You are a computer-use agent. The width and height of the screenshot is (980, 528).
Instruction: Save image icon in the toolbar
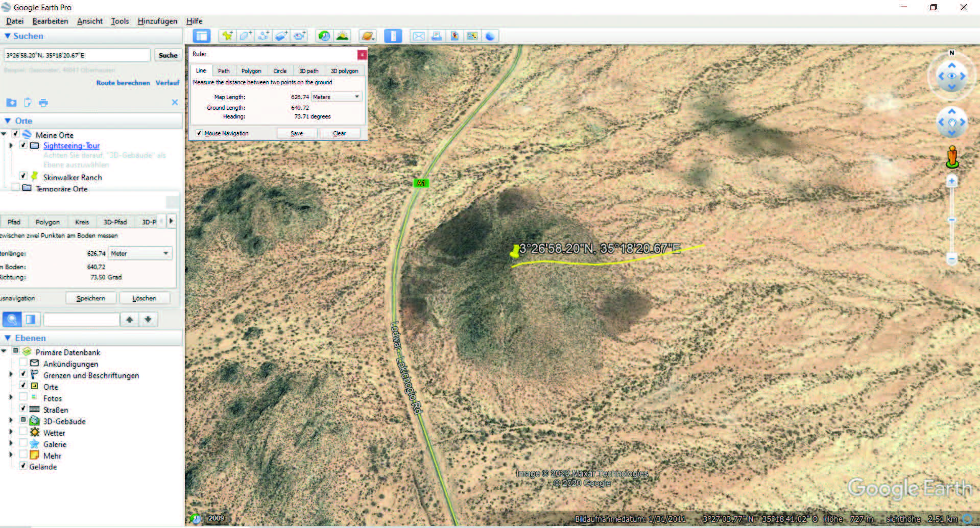pos(454,36)
